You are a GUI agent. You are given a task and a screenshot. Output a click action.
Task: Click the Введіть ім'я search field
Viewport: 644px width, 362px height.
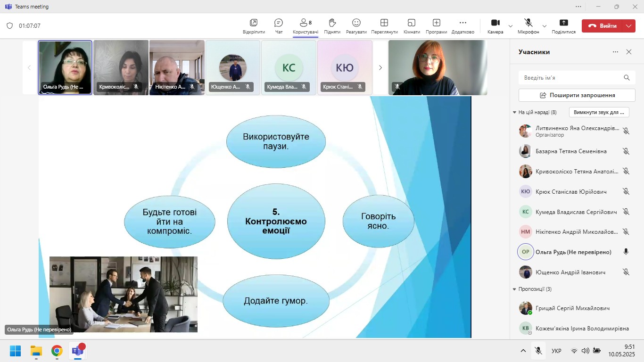577,78
